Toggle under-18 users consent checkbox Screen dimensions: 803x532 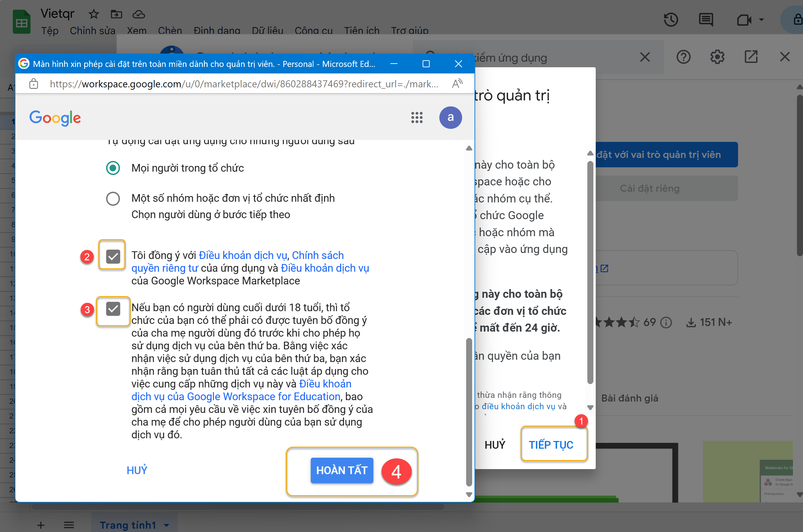click(x=113, y=309)
